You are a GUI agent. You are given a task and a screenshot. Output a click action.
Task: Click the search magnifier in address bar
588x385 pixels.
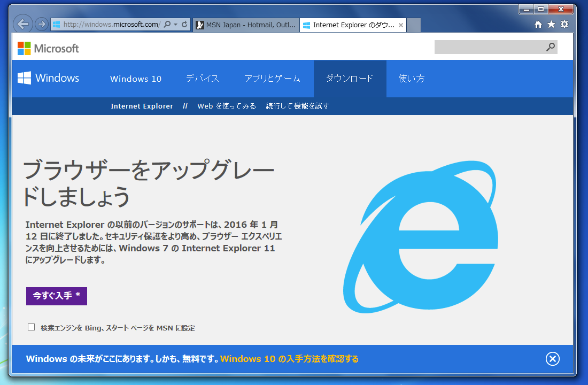coord(167,25)
